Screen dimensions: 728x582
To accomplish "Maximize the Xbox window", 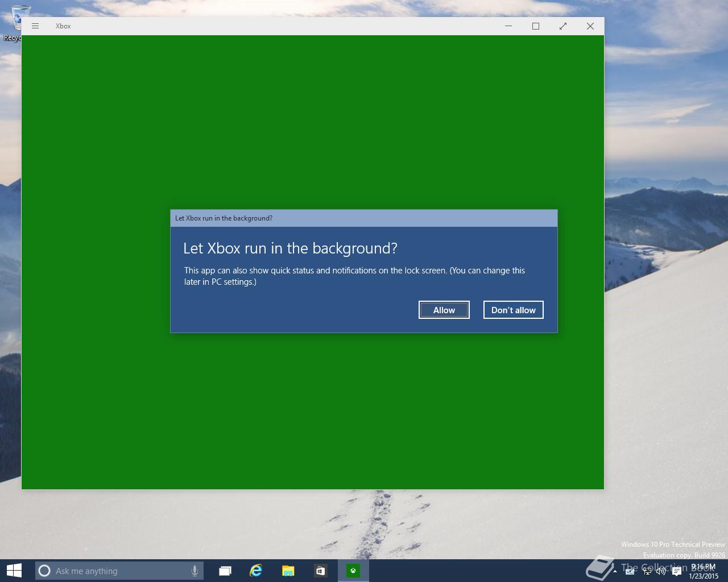I will pos(536,26).
